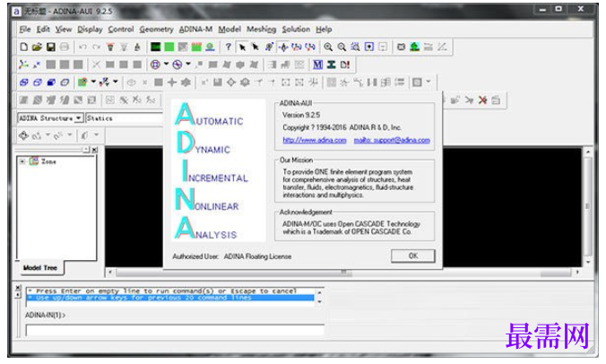The height and width of the screenshot is (364, 606).
Task: Expand the Zone tree node
Action: point(22,161)
